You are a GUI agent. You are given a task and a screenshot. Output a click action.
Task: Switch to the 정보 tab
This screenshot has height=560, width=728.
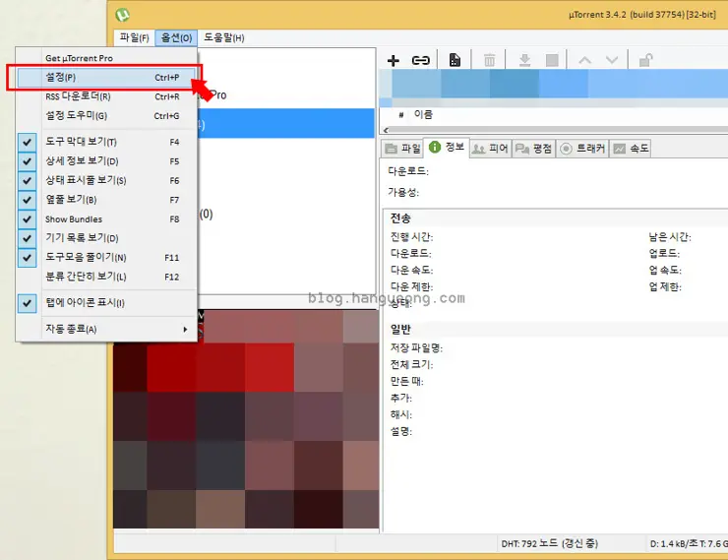[447, 148]
